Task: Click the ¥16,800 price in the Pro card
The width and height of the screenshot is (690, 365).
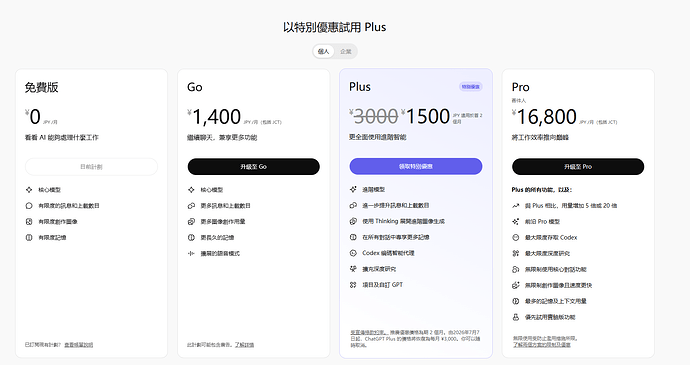Action: pyautogui.click(x=544, y=117)
